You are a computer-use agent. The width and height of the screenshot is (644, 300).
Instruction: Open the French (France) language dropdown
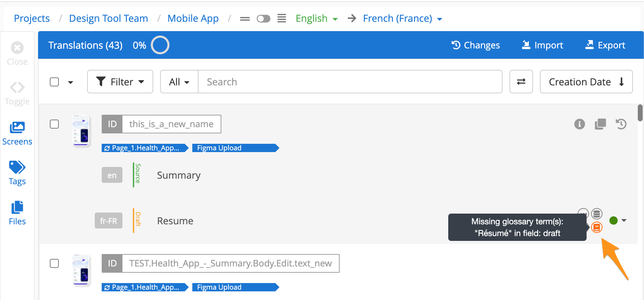pyautogui.click(x=402, y=19)
